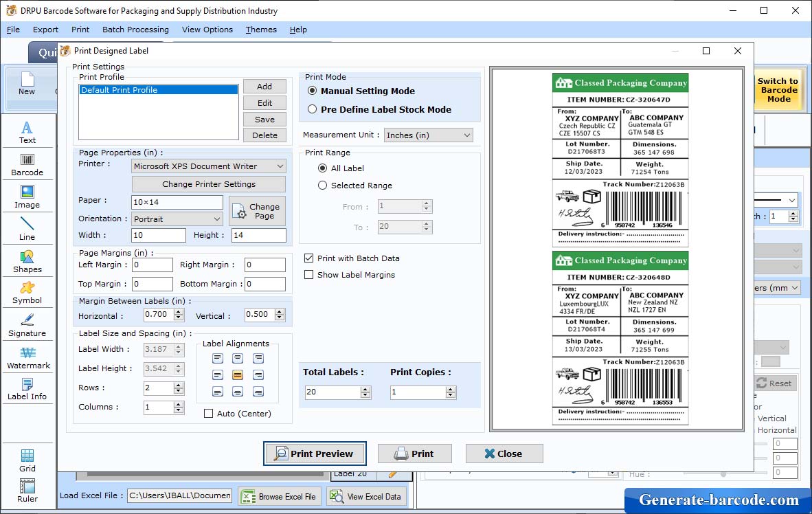The height and width of the screenshot is (514, 812).
Task: Click the New document icon
Action: click(x=27, y=83)
